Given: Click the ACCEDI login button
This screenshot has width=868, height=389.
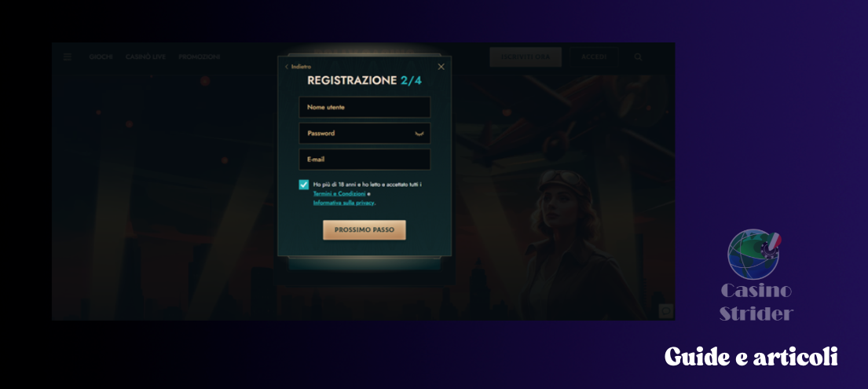Looking at the screenshot, I should coord(594,57).
